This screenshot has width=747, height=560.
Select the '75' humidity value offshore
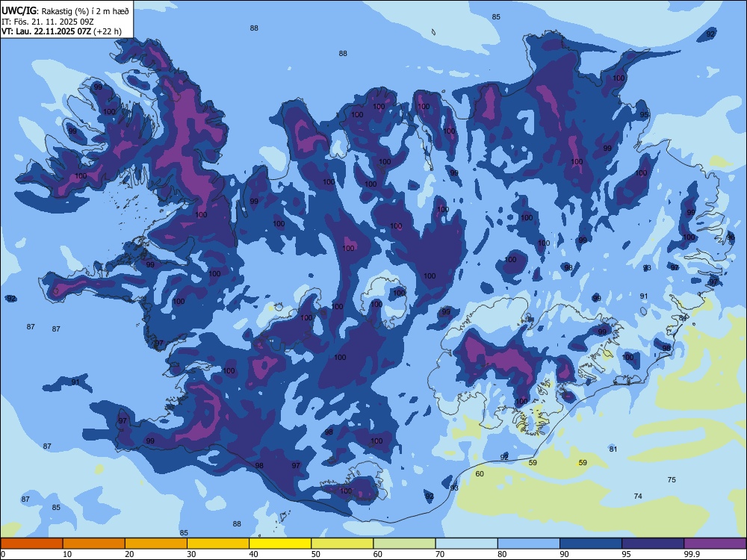tap(672, 480)
